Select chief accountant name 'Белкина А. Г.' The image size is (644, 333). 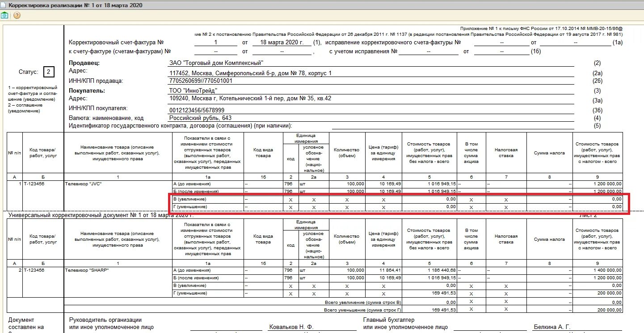552,327
